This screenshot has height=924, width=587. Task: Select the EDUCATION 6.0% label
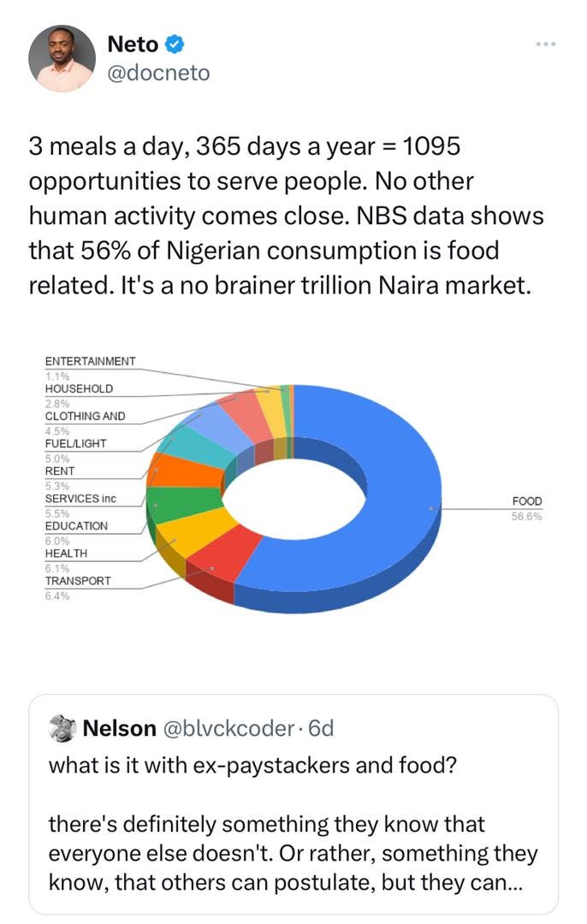point(77,533)
